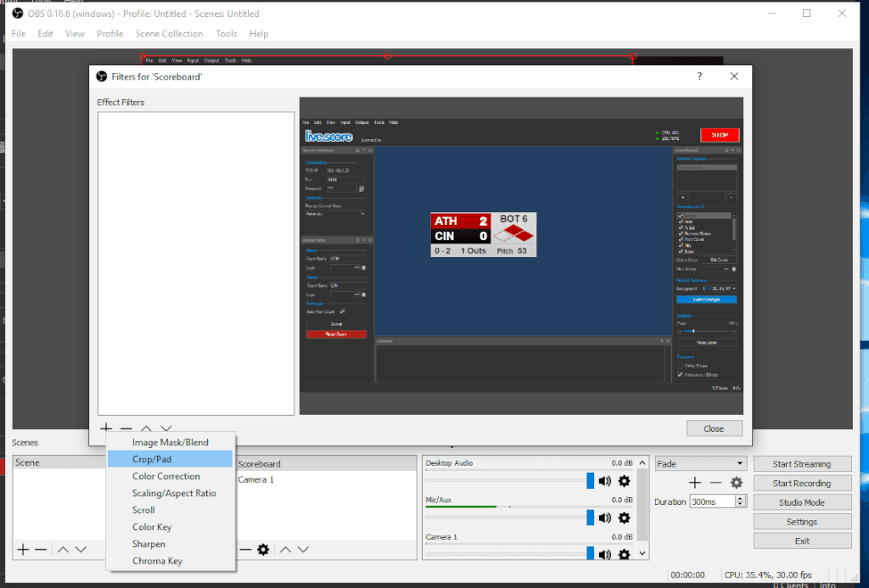Select Camera 1 source in Sources list
The width and height of the screenshot is (869, 588).
pos(327,479)
